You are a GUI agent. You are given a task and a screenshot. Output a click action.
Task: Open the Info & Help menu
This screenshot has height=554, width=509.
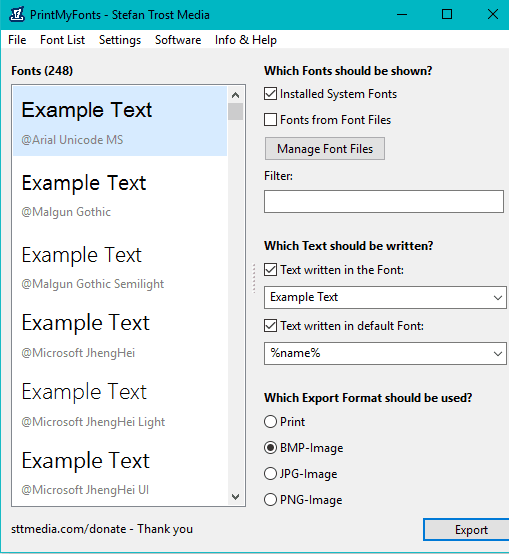pos(245,40)
